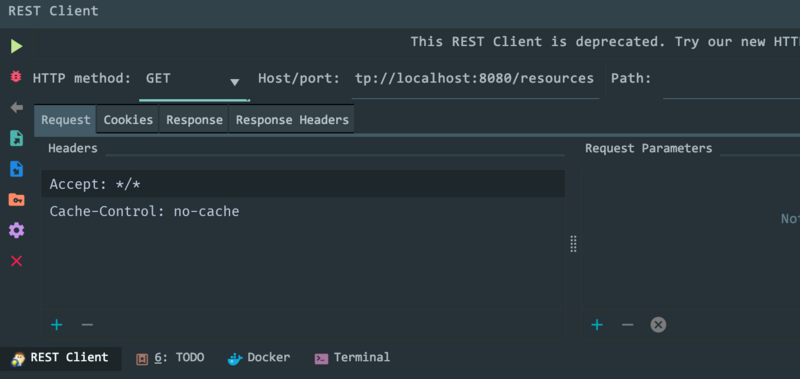The width and height of the screenshot is (800, 379).
Task: Click the Host/port input field
Action: click(x=475, y=80)
